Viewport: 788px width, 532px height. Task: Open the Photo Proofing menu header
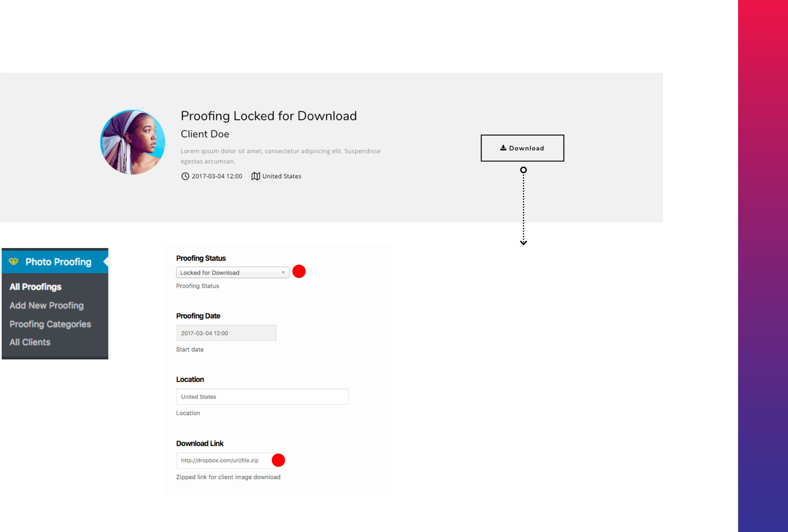[x=58, y=262]
